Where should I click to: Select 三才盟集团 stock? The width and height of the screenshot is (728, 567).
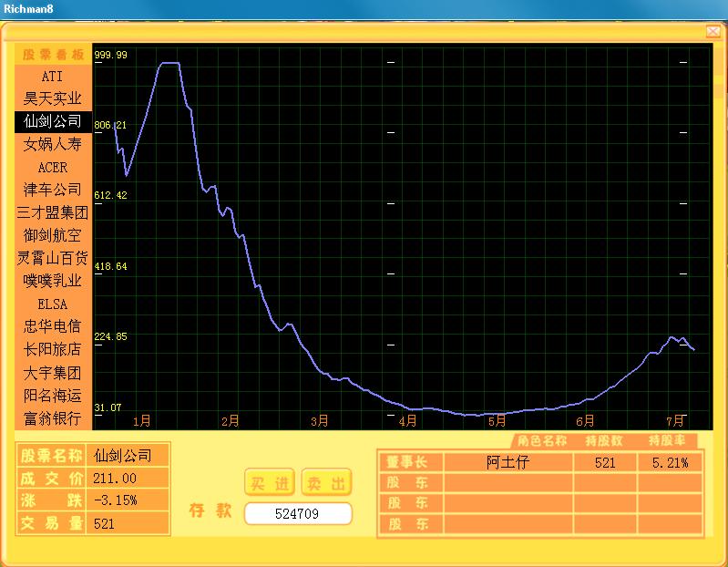point(53,212)
